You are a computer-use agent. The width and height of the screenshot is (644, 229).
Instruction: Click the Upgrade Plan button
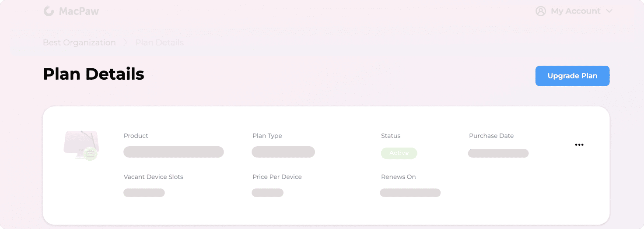(x=572, y=76)
